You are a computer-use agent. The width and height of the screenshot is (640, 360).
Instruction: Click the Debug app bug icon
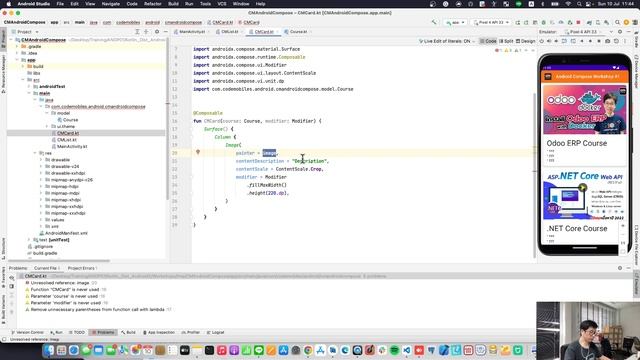543,22
